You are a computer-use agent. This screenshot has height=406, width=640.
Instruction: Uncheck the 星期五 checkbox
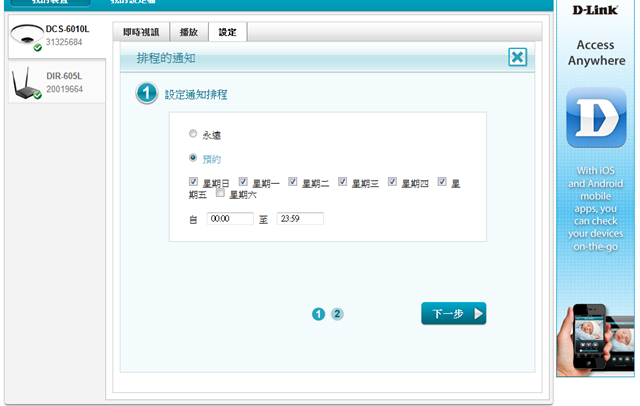tap(442, 181)
